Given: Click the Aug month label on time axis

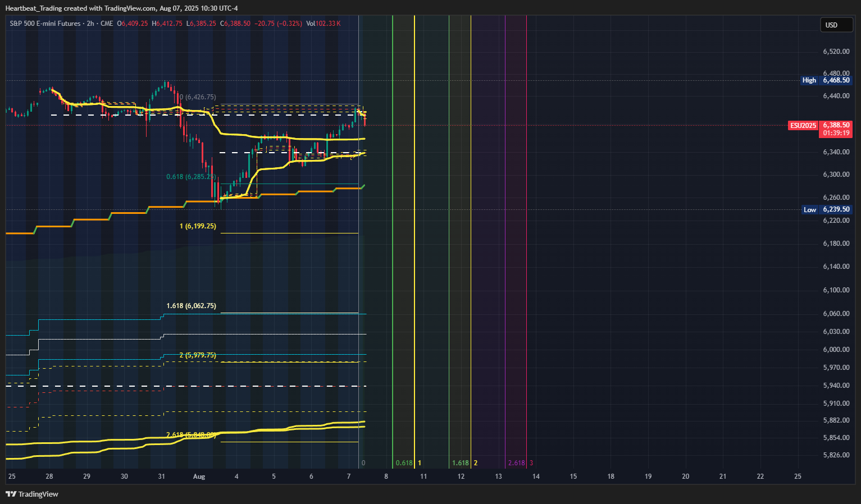Looking at the screenshot, I should click(199, 476).
